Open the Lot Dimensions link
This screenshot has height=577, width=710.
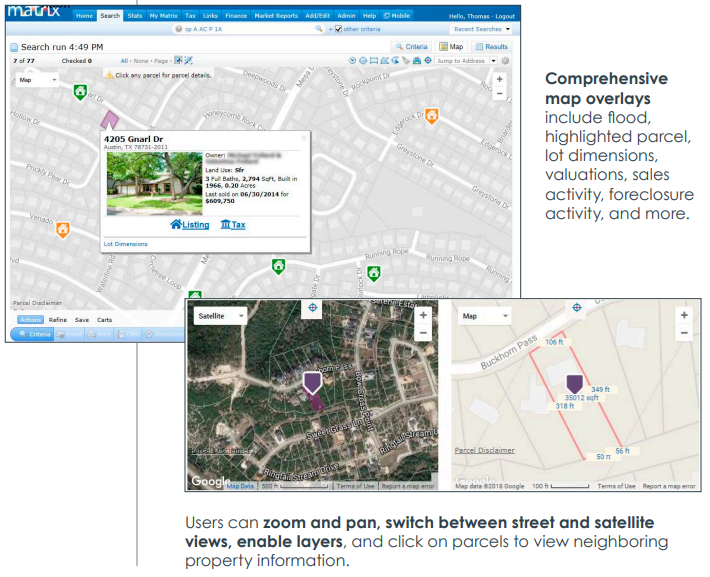pos(125,244)
